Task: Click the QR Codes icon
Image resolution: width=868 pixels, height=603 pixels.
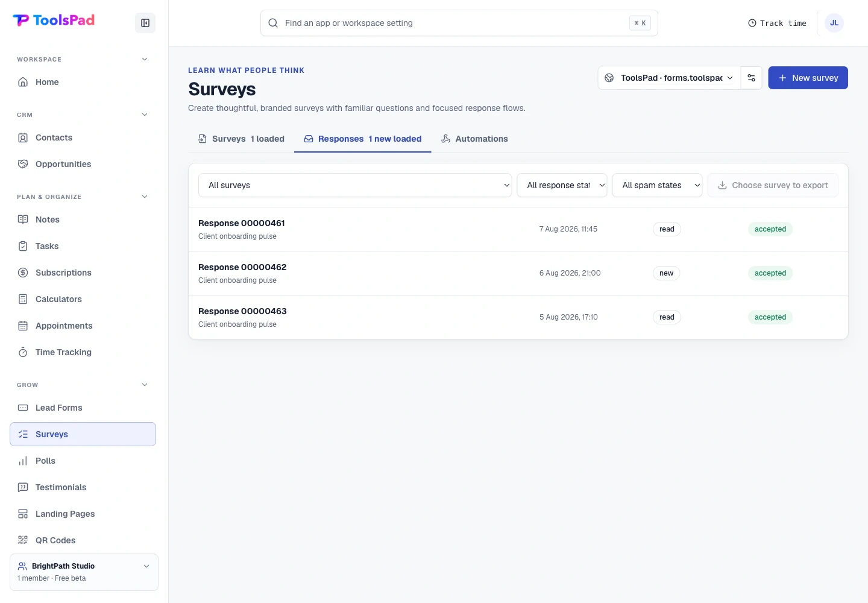Action: tap(23, 540)
